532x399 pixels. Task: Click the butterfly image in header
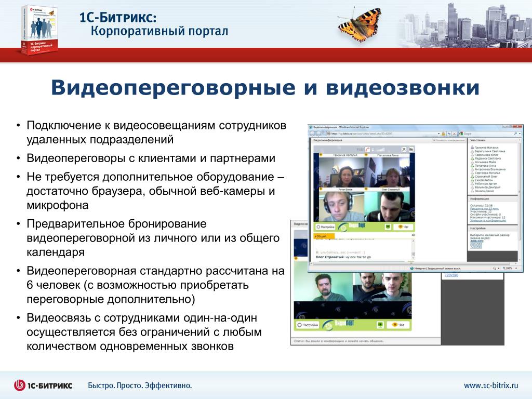[360, 24]
